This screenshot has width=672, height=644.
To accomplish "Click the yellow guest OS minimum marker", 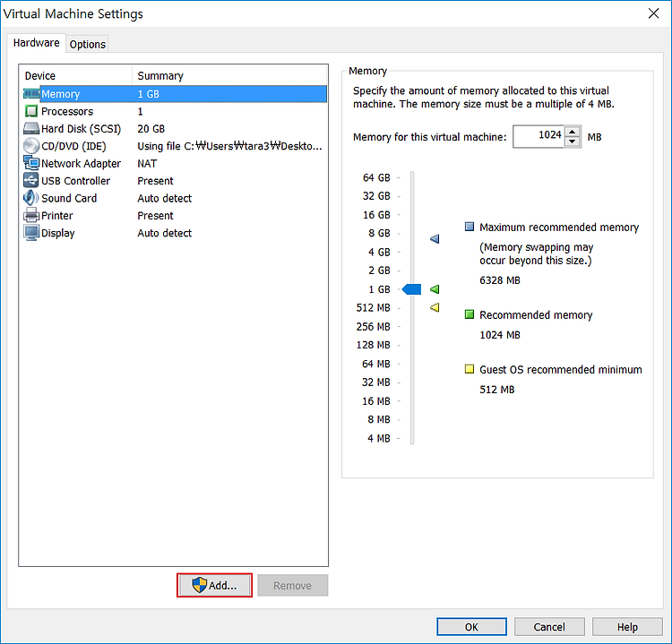I will pyautogui.click(x=435, y=307).
